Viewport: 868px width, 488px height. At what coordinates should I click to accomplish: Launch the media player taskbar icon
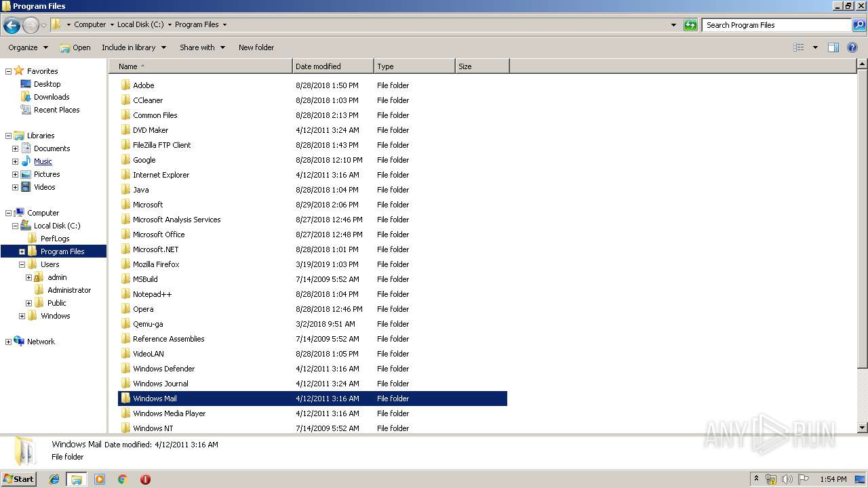(100, 479)
